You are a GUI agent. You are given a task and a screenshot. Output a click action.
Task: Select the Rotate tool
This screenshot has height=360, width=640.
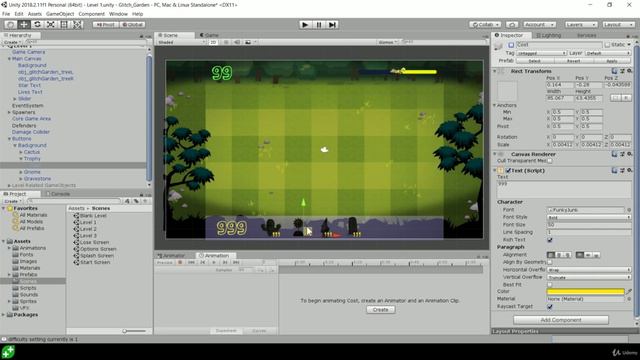click(x=37, y=24)
